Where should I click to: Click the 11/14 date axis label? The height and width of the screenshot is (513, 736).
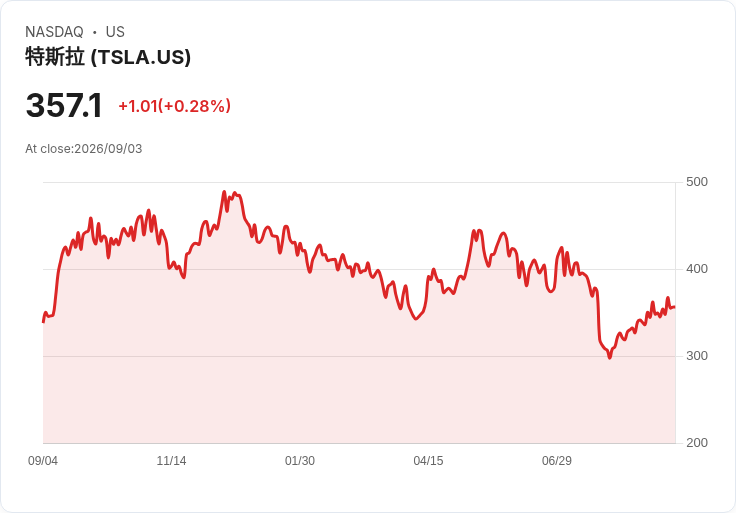pyautogui.click(x=171, y=461)
